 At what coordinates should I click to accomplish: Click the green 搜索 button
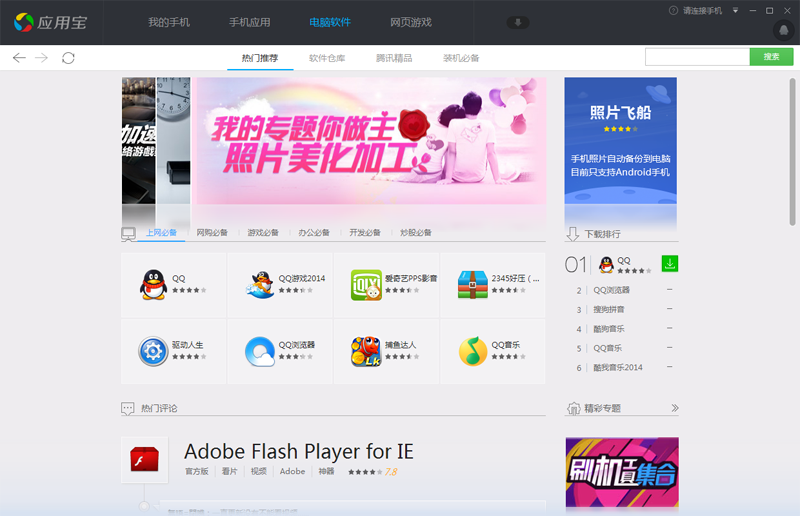(771, 57)
